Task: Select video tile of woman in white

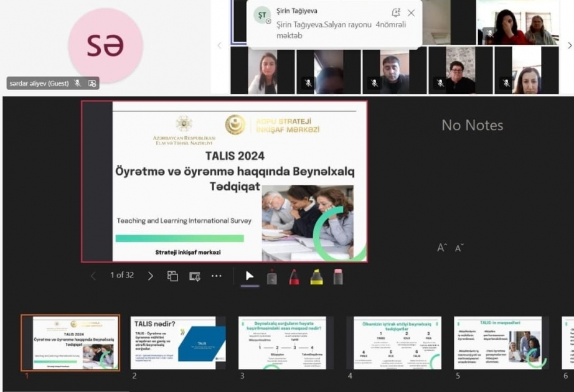Action: pos(262,71)
